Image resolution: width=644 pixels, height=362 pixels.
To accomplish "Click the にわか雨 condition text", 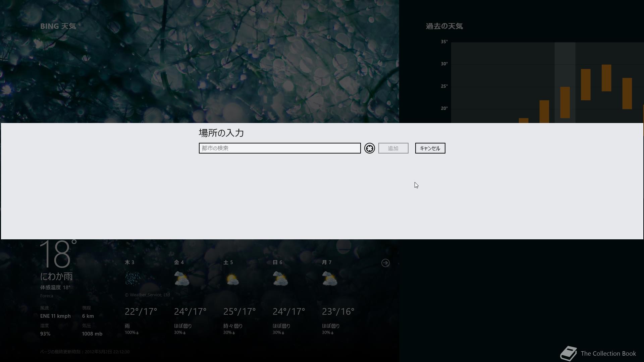I will [x=56, y=276].
